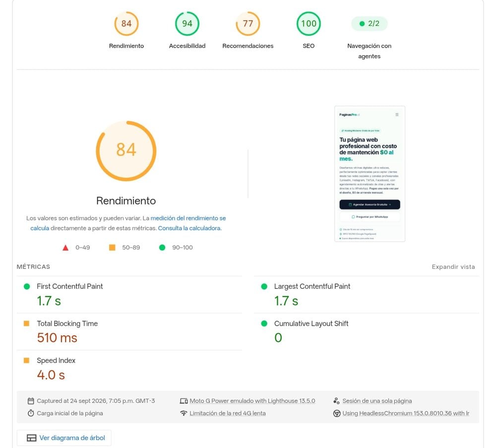Open the Accesibilidad 94 score gauge
496x448 pixels.
187,24
